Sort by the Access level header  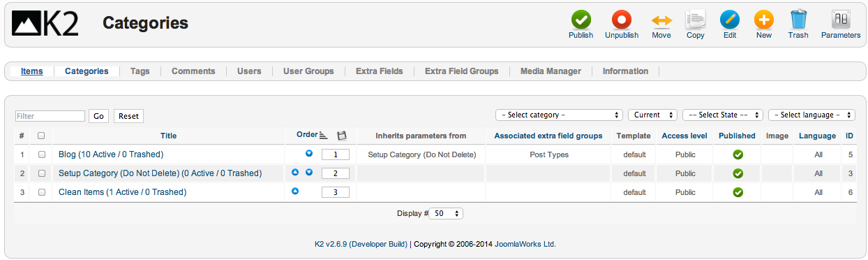(684, 136)
